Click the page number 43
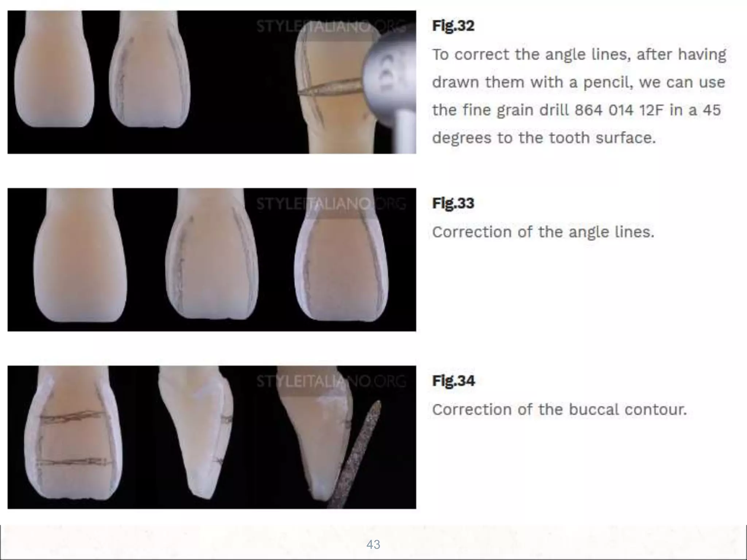 pyautogui.click(x=373, y=544)
